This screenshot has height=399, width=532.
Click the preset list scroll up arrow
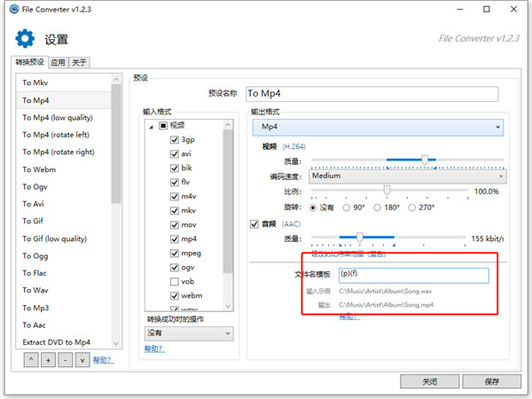116,80
